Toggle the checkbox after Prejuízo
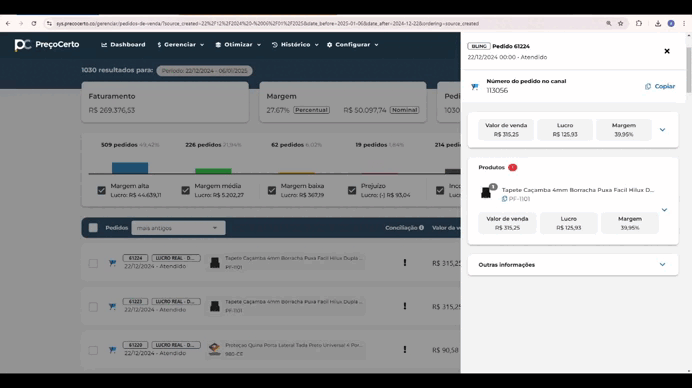This screenshot has height=388, width=692. (440, 190)
